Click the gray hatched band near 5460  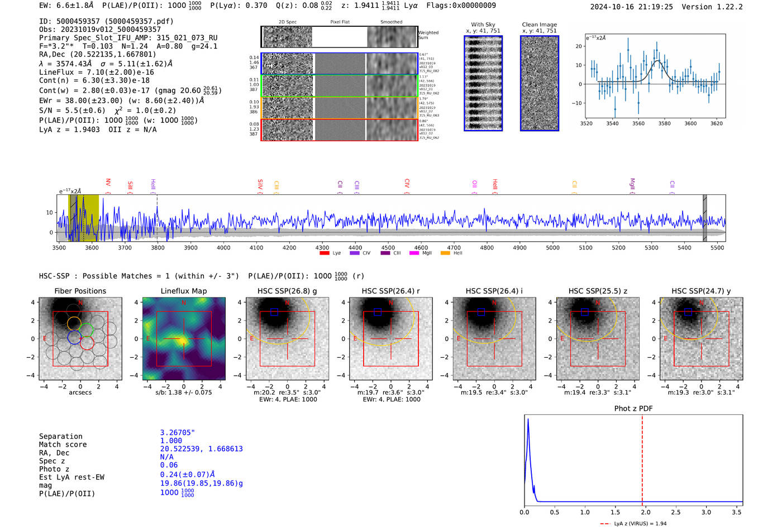(x=705, y=218)
